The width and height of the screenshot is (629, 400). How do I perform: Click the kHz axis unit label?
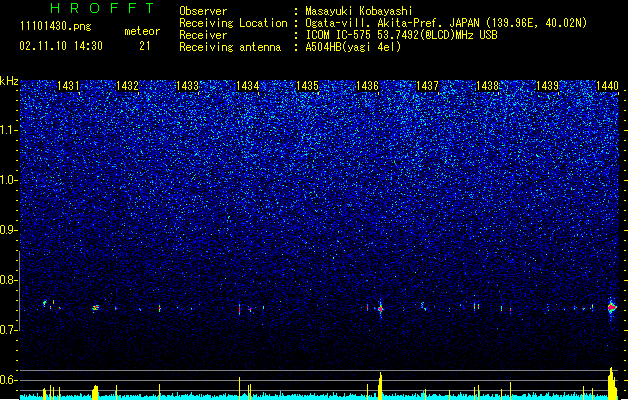9,81
